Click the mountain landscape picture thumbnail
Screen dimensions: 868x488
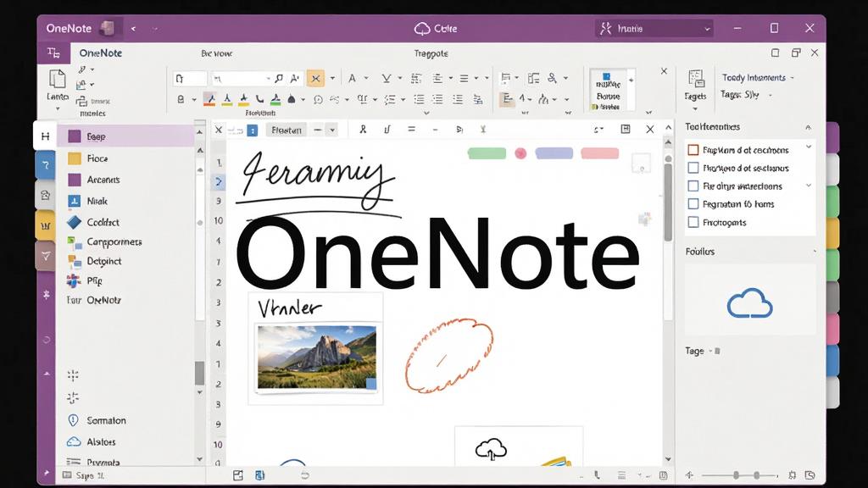pos(317,357)
